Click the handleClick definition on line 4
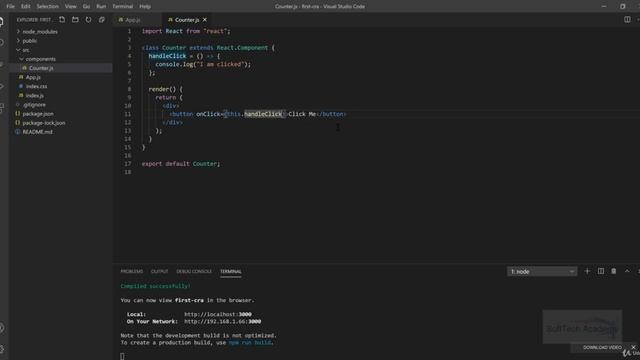The width and height of the screenshot is (640, 360). (167, 56)
